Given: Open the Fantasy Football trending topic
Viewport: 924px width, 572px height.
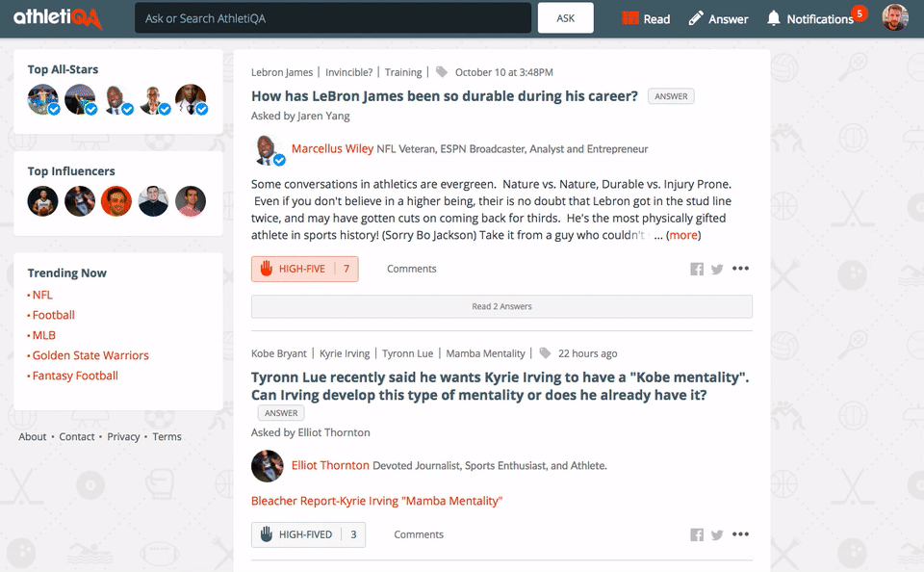Looking at the screenshot, I should [x=75, y=376].
